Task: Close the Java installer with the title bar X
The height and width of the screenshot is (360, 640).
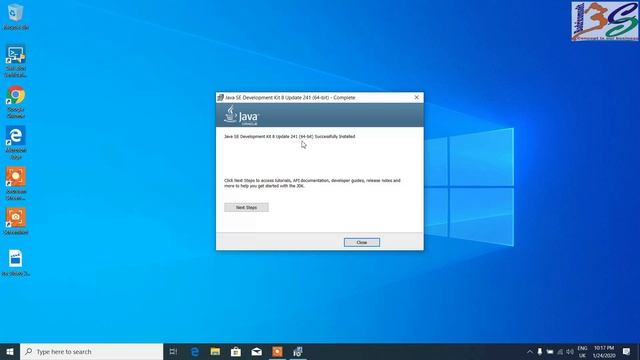Action: pyautogui.click(x=416, y=98)
